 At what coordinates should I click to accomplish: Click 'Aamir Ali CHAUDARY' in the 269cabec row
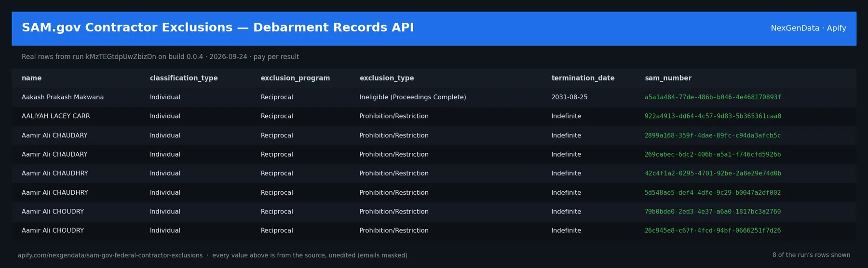[x=54, y=155]
